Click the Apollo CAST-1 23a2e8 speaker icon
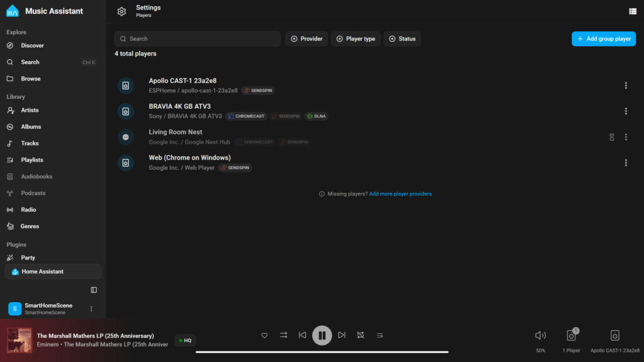Image resolution: width=644 pixels, height=362 pixels. pyautogui.click(x=126, y=85)
